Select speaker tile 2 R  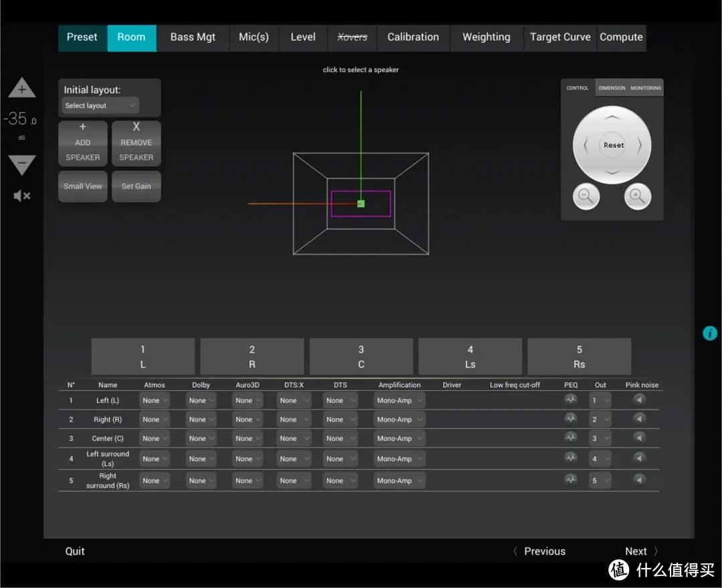pyautogui.click(x=252, y=357)
